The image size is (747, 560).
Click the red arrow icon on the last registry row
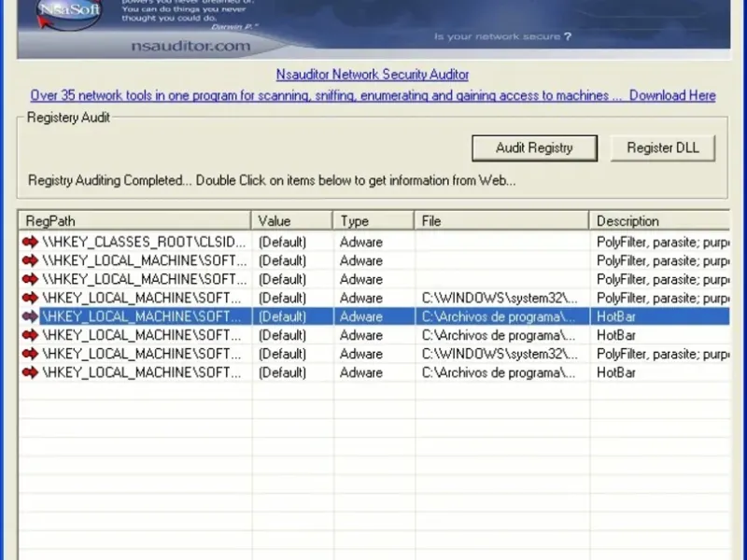[30, 372]
